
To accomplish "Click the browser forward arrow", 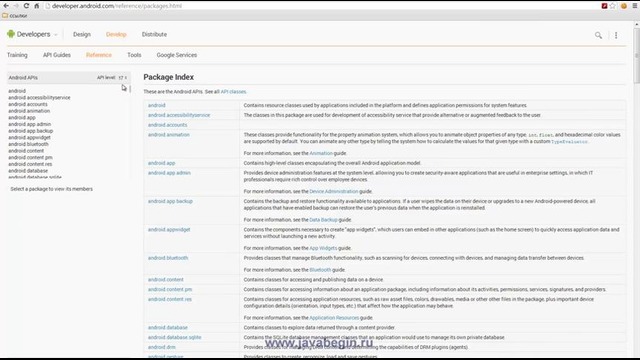I will coord(16,6).
